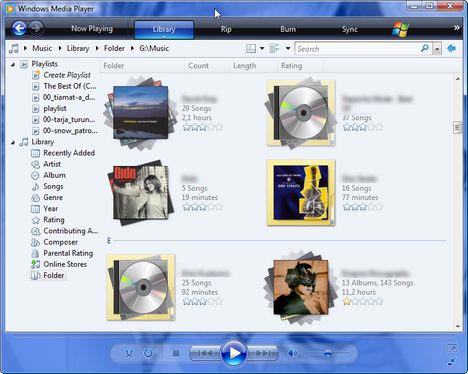Select Recently Added in the Library tree
This screenshot has width=468, height=374.
pos(69,153)
